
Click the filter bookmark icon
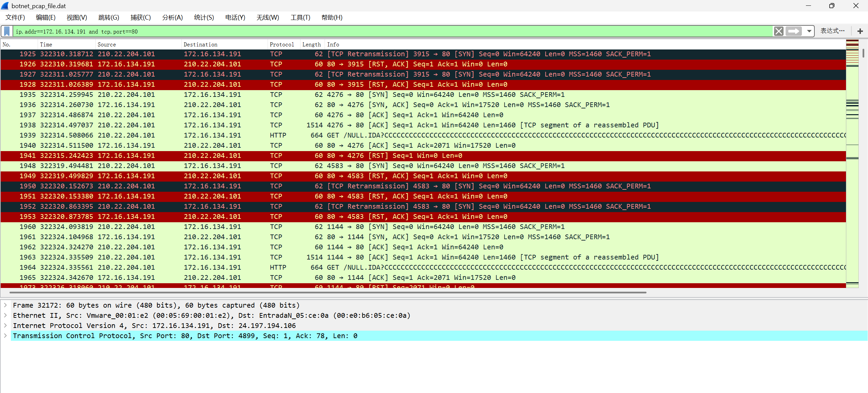(7, 32)
